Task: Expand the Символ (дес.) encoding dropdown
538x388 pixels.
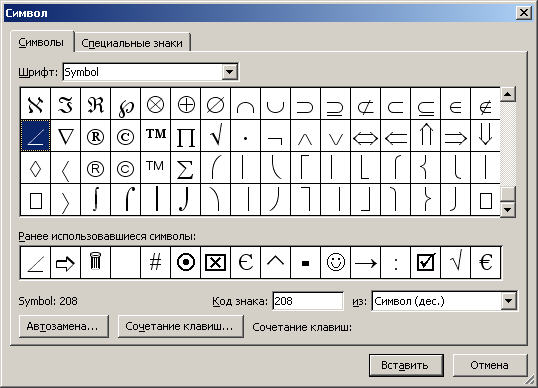Action: coord(508,301)
